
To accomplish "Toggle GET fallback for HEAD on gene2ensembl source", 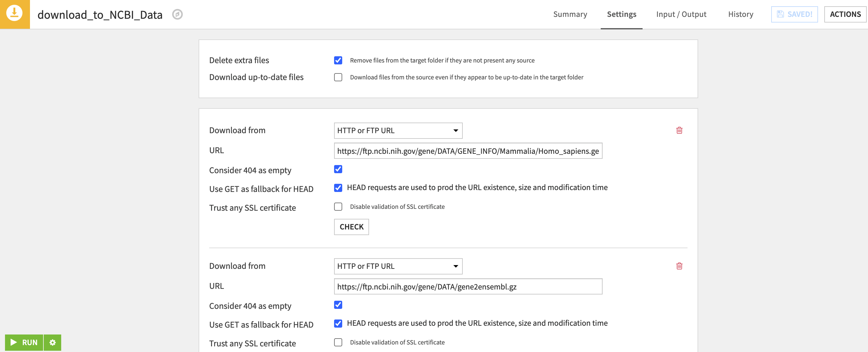I will tap(338, 323).
